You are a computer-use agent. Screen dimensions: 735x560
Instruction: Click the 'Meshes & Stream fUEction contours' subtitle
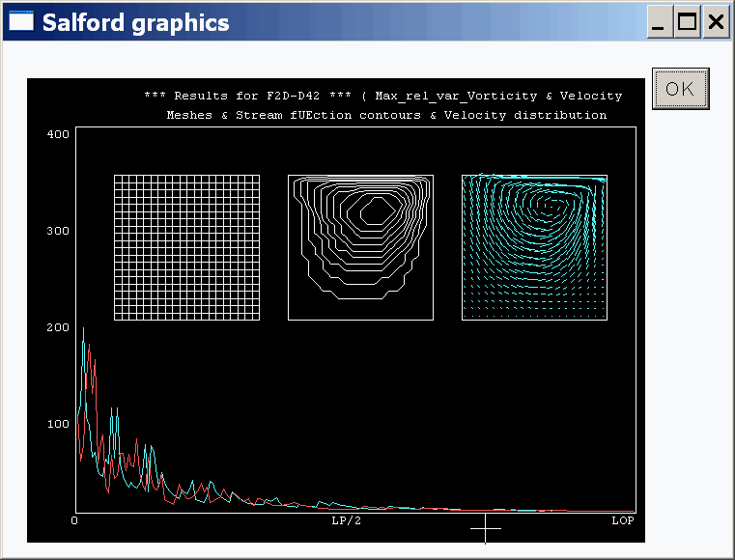(x=386, y=115)
